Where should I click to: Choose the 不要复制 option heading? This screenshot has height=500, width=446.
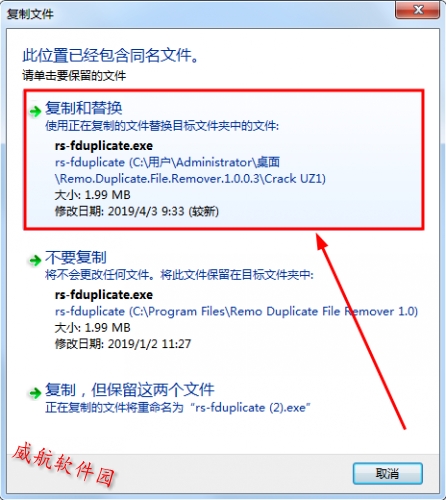76,257
